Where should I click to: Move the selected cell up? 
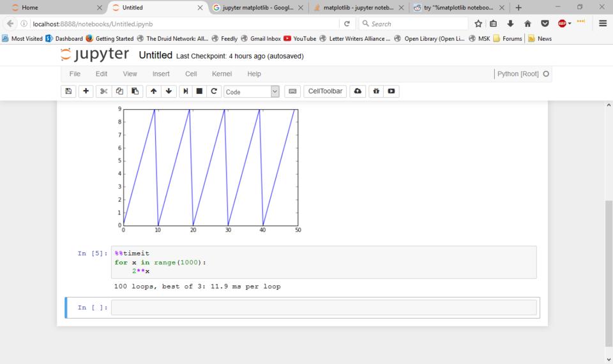153,91
